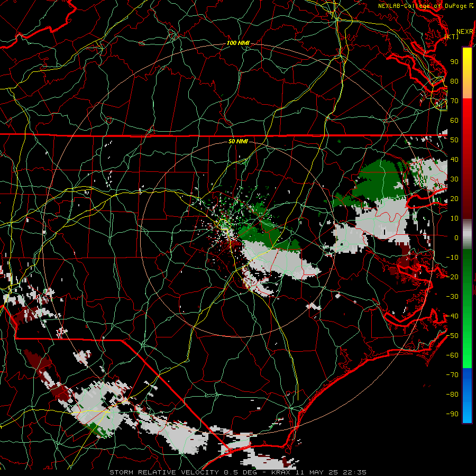The image size is (476, 476).
Task: Click the 50 value on the velocity scale
Action: pyautogui.click(x=454, y=140)
